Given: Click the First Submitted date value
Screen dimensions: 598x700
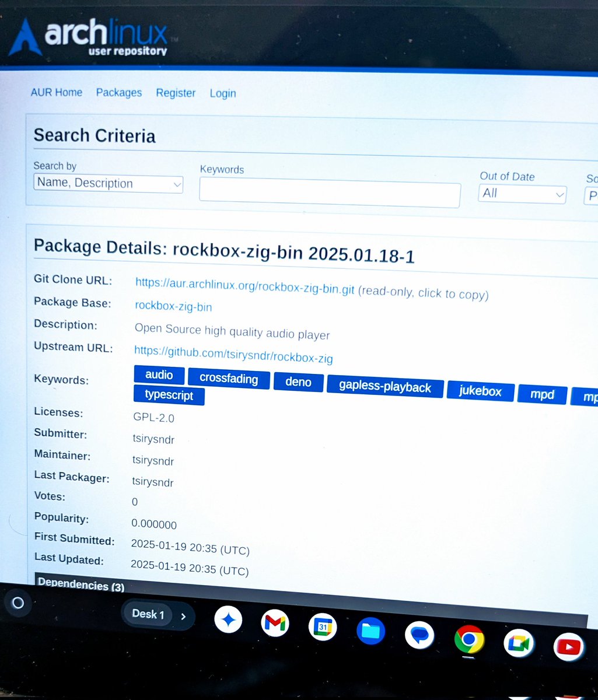Looking at the screenshot, I should pyautogui.click(x=190, y=547).
